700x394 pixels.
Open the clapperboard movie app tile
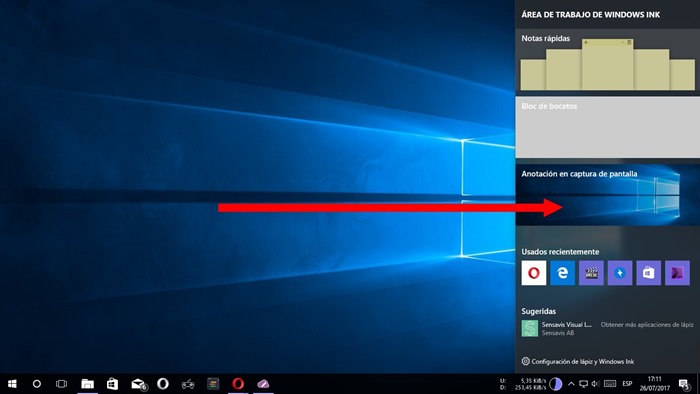pyautogui.click(x=591, y=273)
